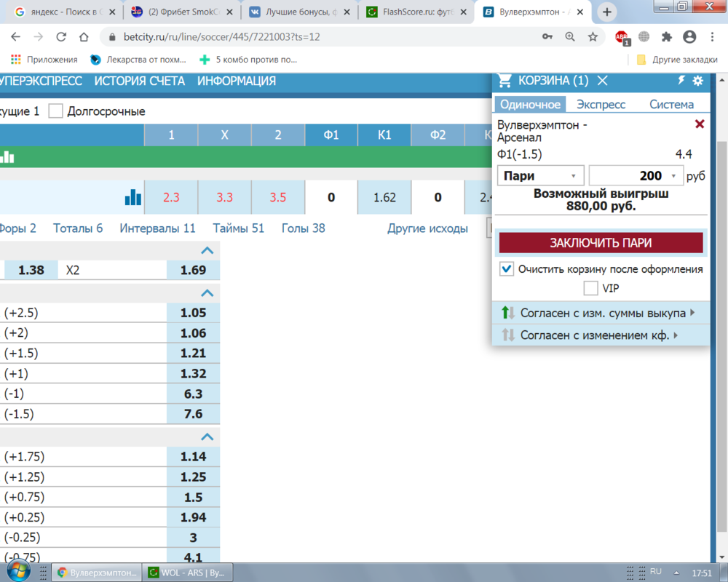Open the Тоталы 6 market filter

tap(78, 228)
